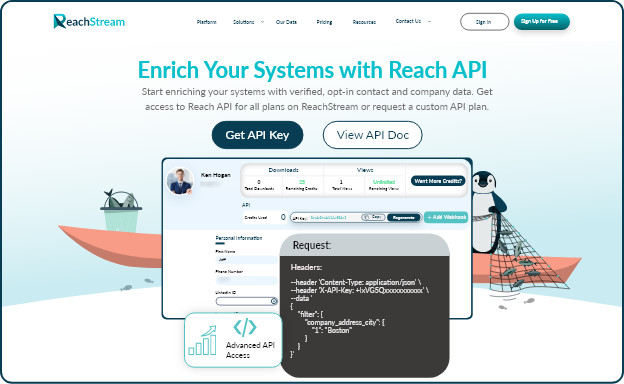Click the Total Views value

341,182
